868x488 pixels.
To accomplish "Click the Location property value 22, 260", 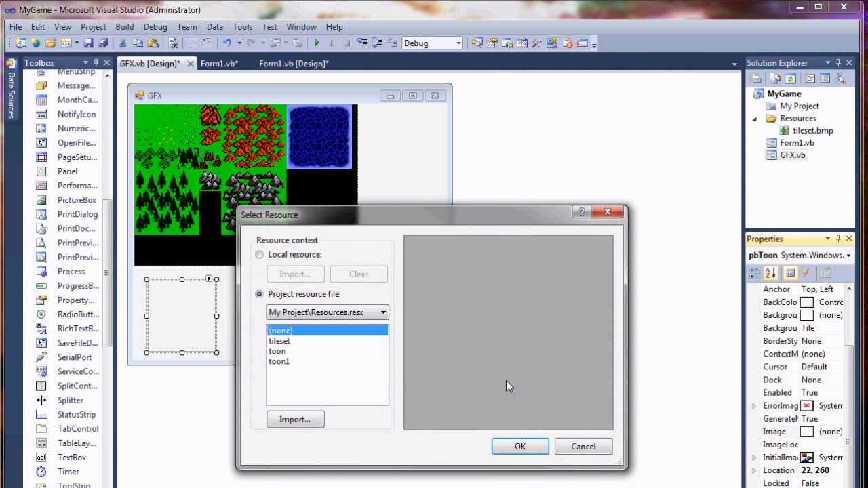I will [814, 470].
